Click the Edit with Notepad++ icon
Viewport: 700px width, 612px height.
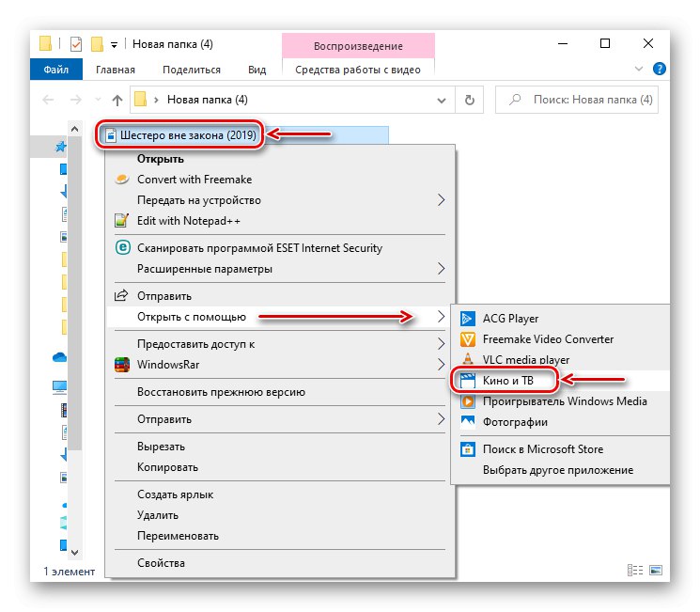tap(121, 221)
